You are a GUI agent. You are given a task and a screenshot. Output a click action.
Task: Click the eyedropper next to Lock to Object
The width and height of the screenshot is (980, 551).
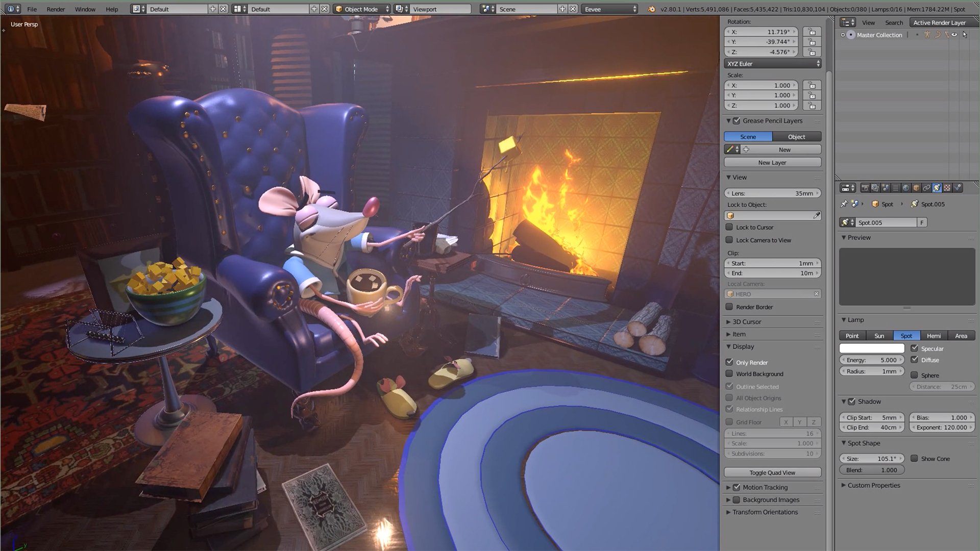coord(816,215)
